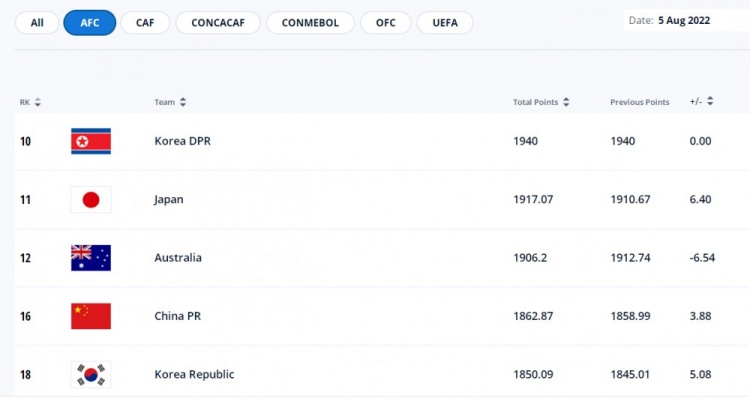Select the CONMEBOL confederation pill
Viewport: 750px width, 401px height.
[310, 23]
